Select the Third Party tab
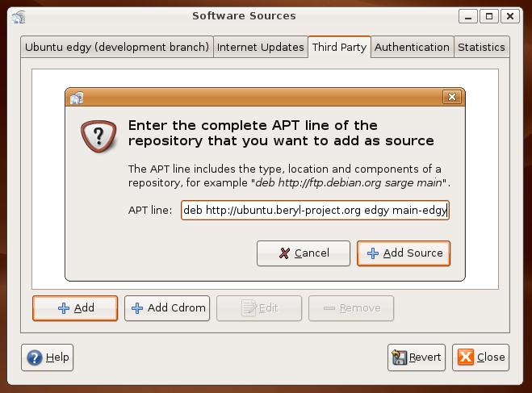The height and width of the screenshot is (393, 532). pyautogui.click(x=339, y=48)
